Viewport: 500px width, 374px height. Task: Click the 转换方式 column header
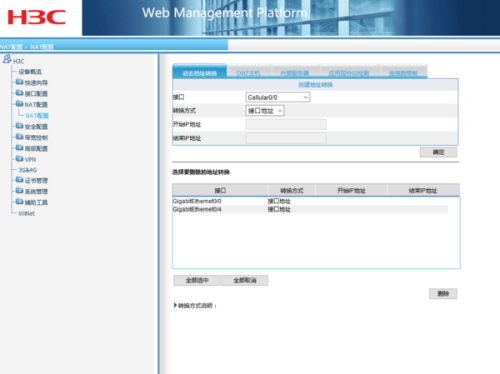[x=292, y=190]
